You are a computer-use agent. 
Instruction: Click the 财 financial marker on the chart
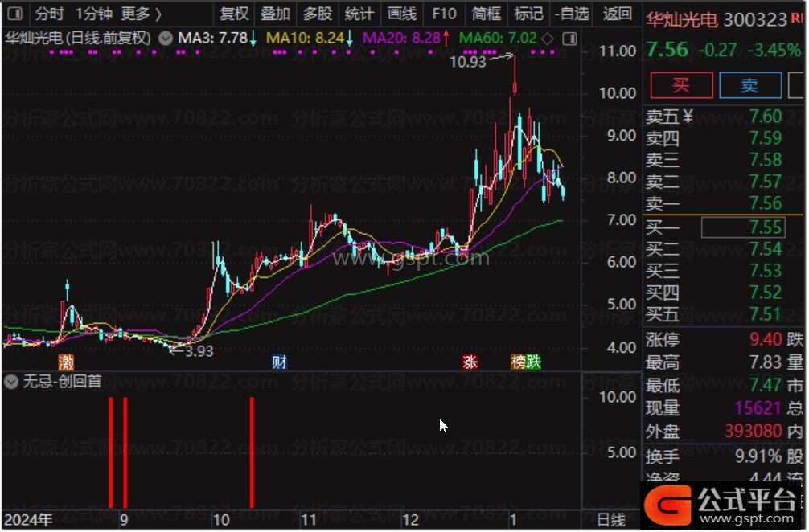(279, 362)
